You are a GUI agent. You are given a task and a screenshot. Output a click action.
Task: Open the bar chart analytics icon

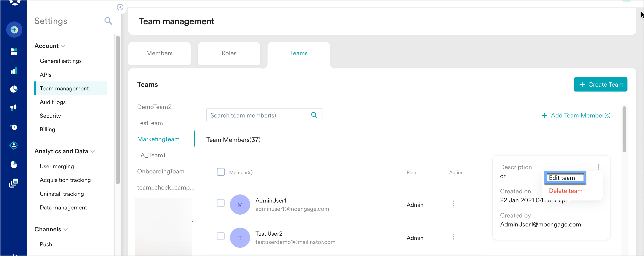click(x=14, y=71)
